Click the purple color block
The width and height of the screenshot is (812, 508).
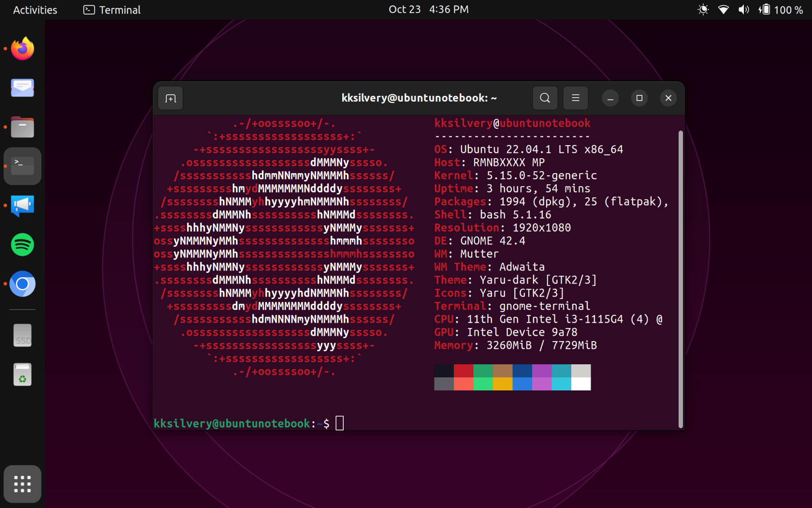coord(542,371)
